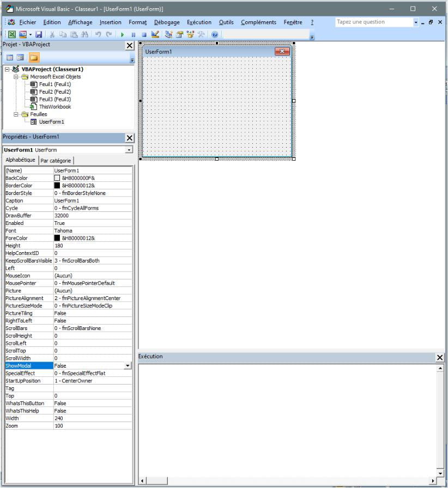
Task: Click the Undo arrow icon
Action: [x=98, y=34]
